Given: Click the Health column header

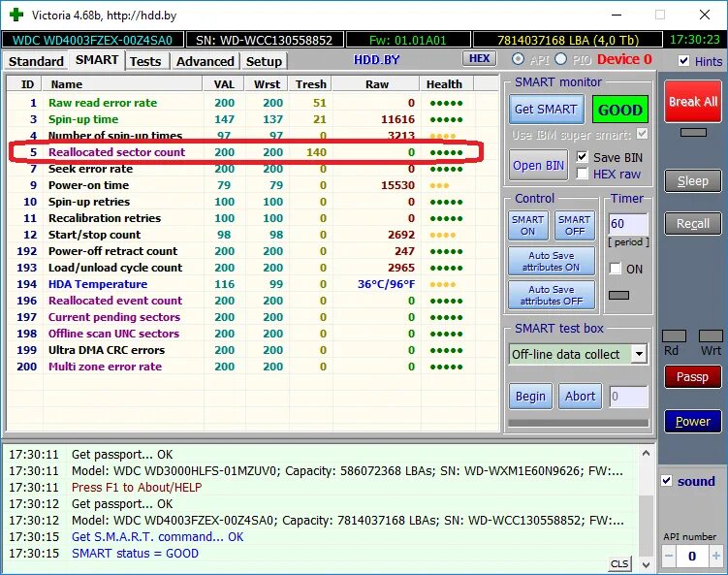Looking at the screenshot, I should pos(444,84).
